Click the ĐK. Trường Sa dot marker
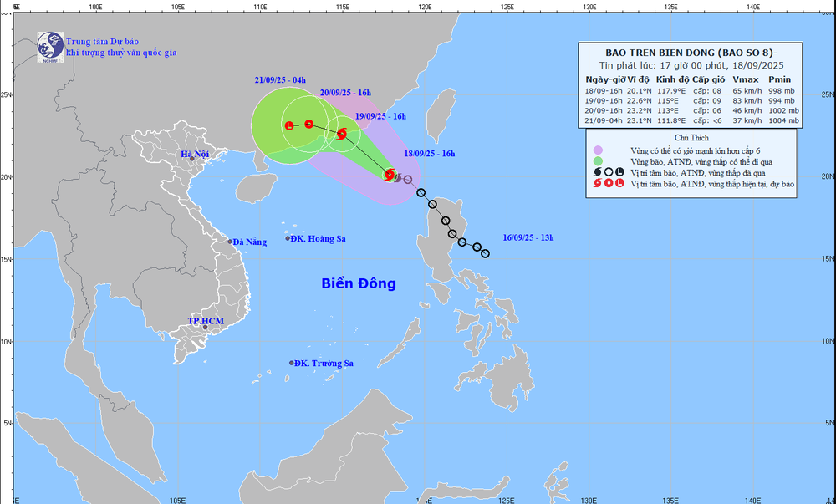The image size is (836, 504). click(x=292, y=363)
